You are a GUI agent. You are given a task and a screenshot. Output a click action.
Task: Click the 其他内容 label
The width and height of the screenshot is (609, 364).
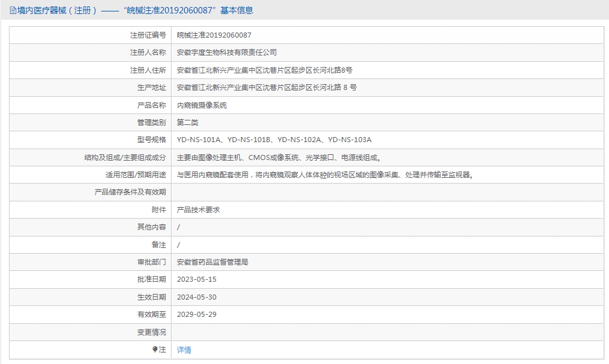coord(152,227)
